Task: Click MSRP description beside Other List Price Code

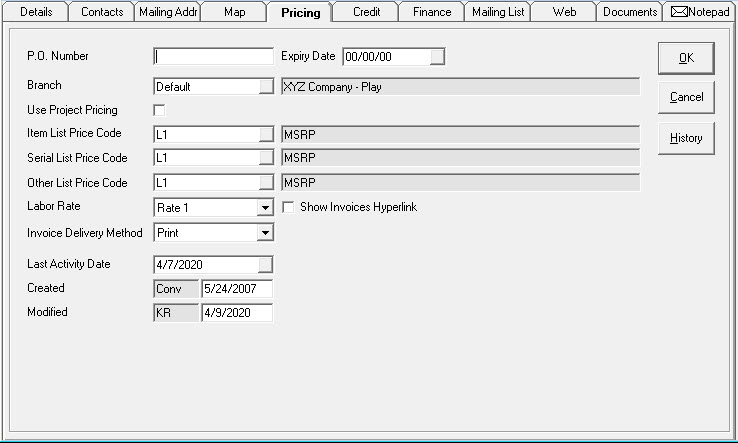Action: [460, 183]
